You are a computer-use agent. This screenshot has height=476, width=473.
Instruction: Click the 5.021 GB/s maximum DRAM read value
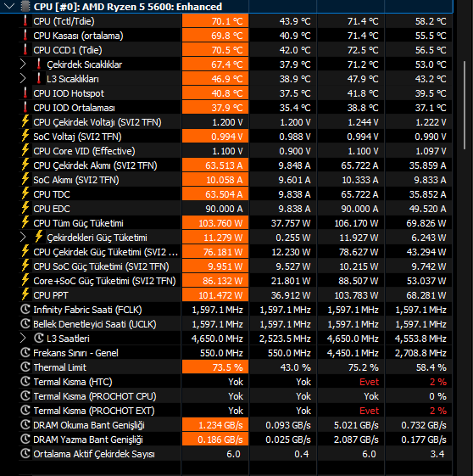coord(356,425)
